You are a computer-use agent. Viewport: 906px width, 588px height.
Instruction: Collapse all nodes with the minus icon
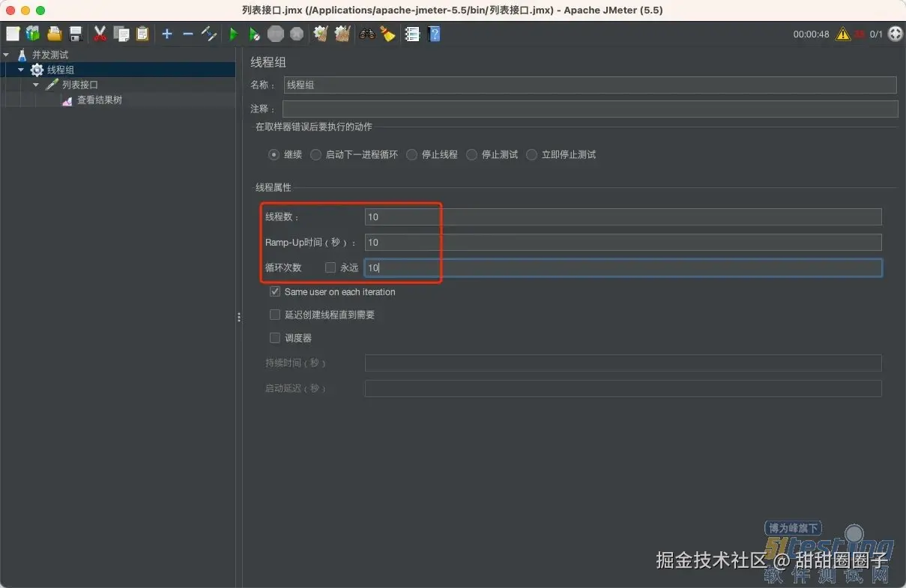coord(188,34)
